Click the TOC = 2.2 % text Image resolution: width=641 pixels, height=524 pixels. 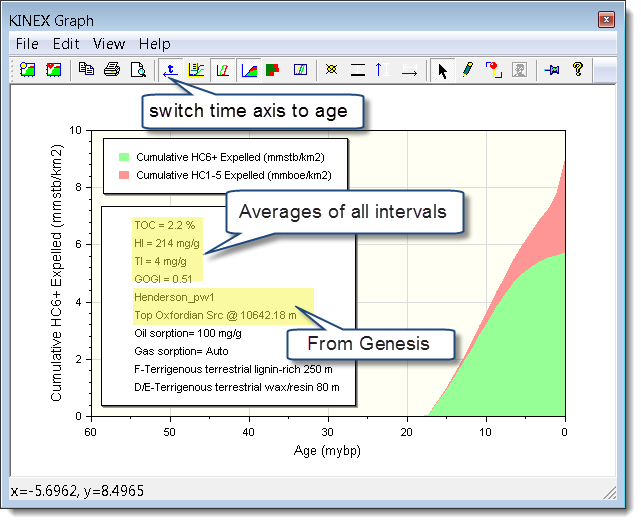pos(165,225)
